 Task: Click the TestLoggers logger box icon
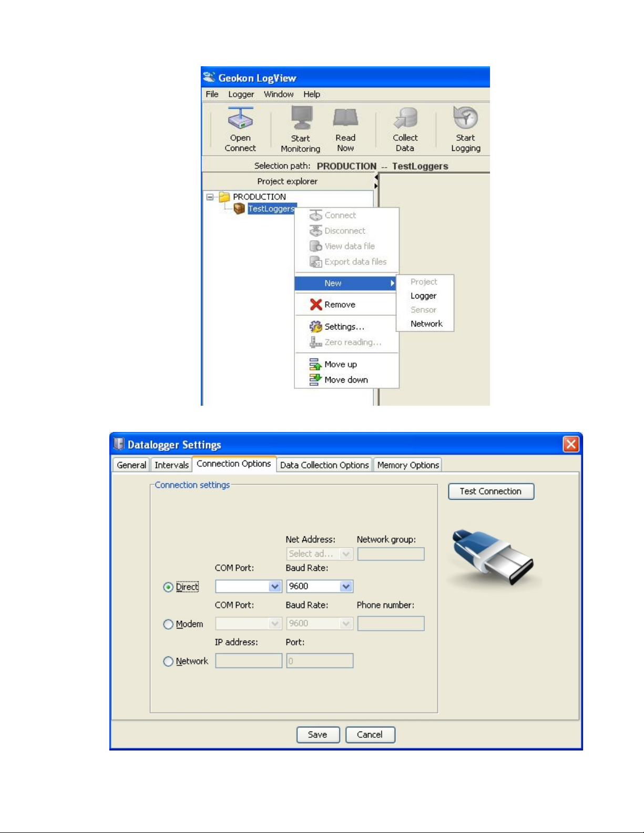(239, 209)
